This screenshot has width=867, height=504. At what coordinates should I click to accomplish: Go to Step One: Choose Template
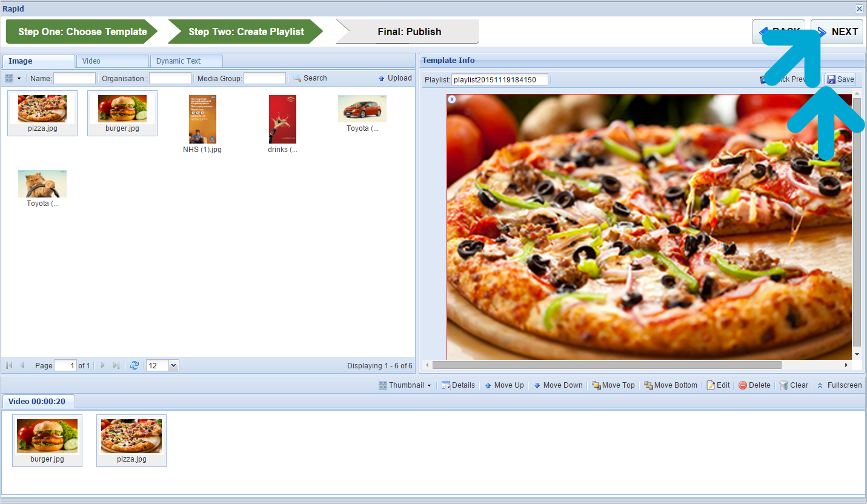click(82, 32)
